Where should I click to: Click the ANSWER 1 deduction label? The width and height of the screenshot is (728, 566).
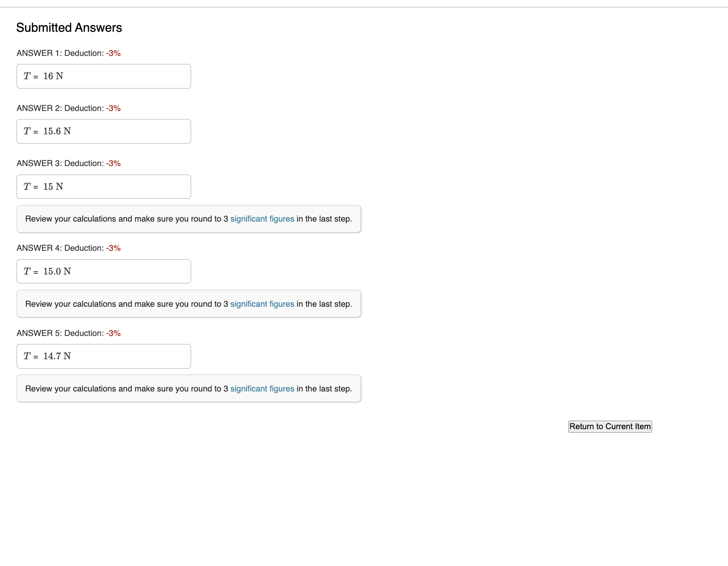pos(69,53)
